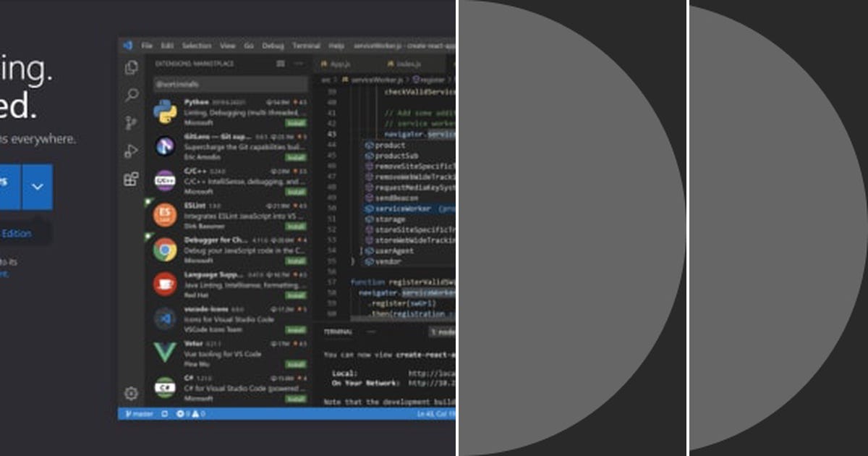Image resolution: width=868 pixels, height=456 pixels.
Task: Choose highlighted 'serviceWorker' suggestion
Action: point(410,208)
